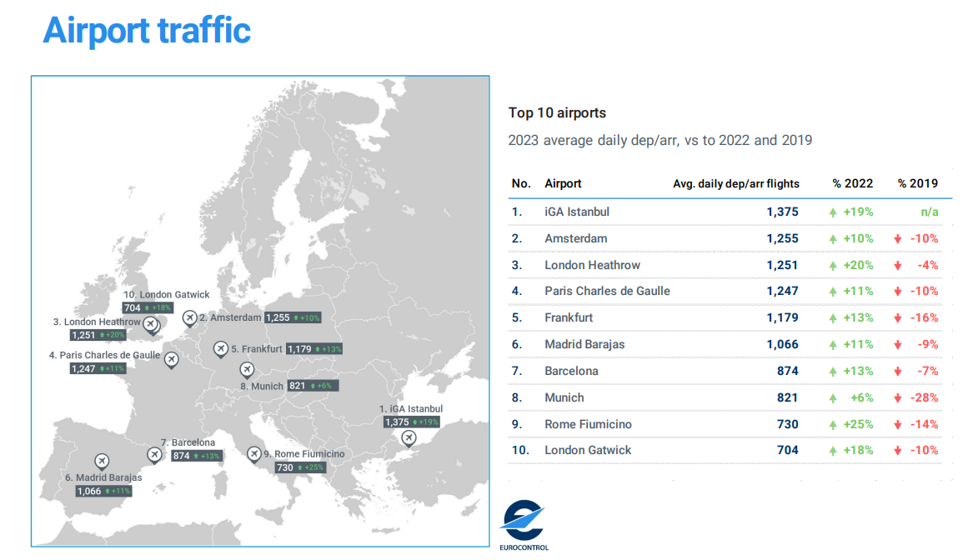The height and width of the screenshot is (560, 963).
Task: Click the "10. London Gatwick" map label
Action: tap(167, 295)
